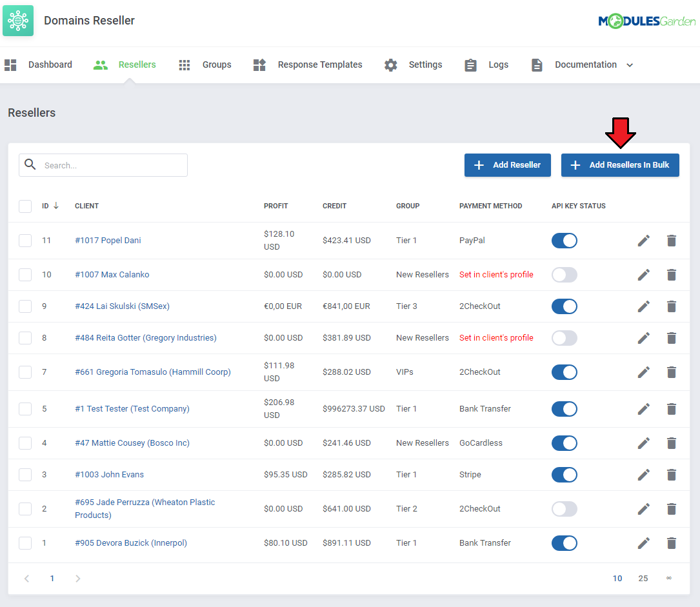The image size is (700, 607).
Task: Sort table by ID column arrow
Action: point(56,206)
